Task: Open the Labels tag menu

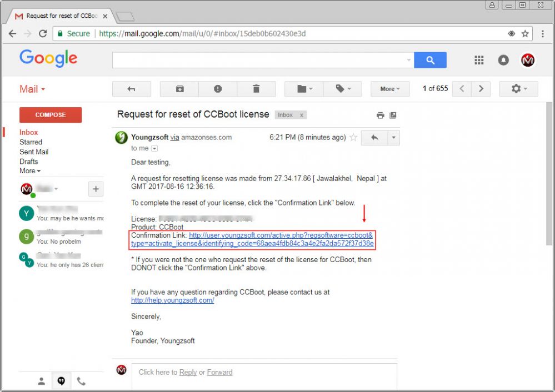Action: tap(343, 89)
